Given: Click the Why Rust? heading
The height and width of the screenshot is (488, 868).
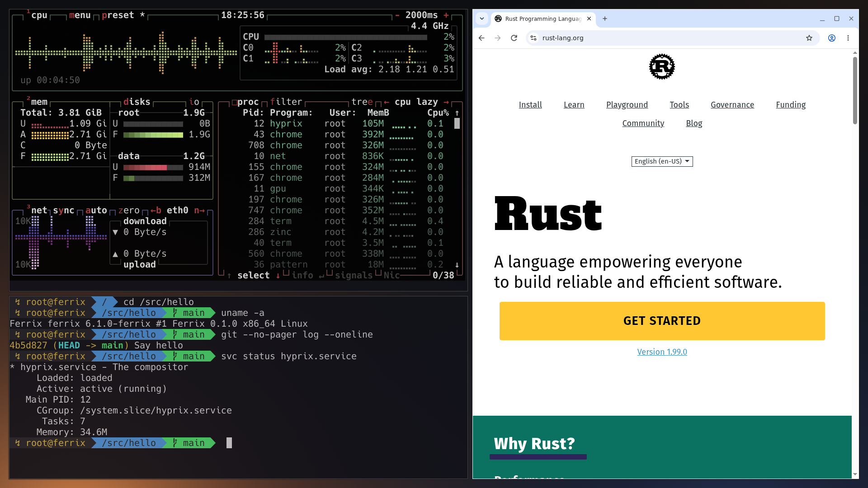Looking at the screenshot, I should (534, 444).
